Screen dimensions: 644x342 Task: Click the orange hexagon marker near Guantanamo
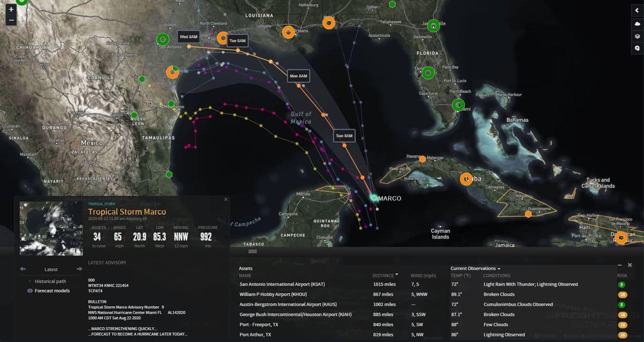pyautogui.click(x=528, y=214)
